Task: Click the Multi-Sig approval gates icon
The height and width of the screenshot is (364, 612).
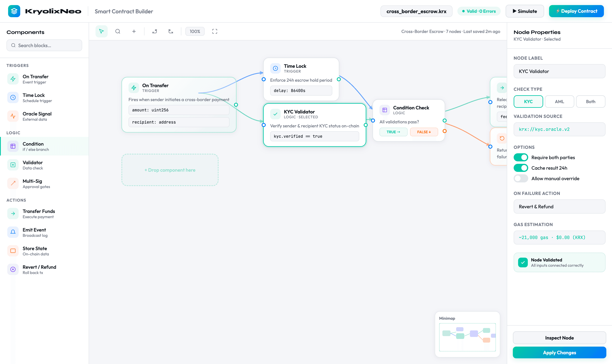Action: pyautogui.click(x=13, y=183)
